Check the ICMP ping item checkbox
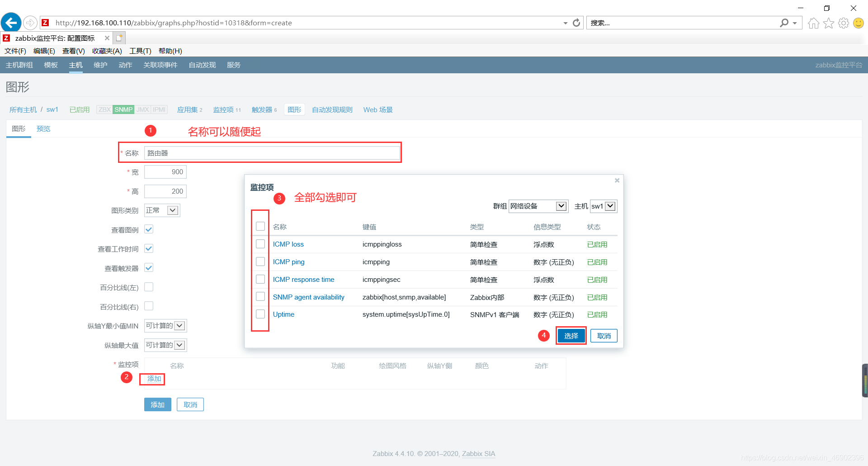 [x=260, y=262]
